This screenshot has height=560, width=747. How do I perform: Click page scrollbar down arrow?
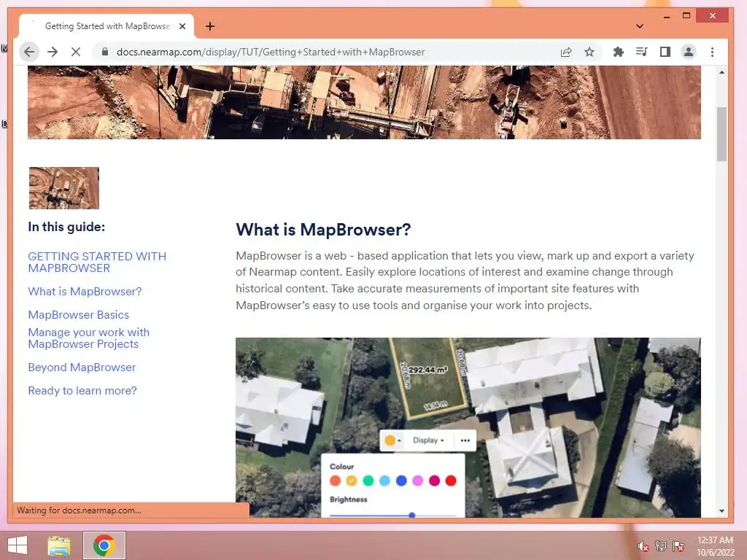(x=721, y=511)
